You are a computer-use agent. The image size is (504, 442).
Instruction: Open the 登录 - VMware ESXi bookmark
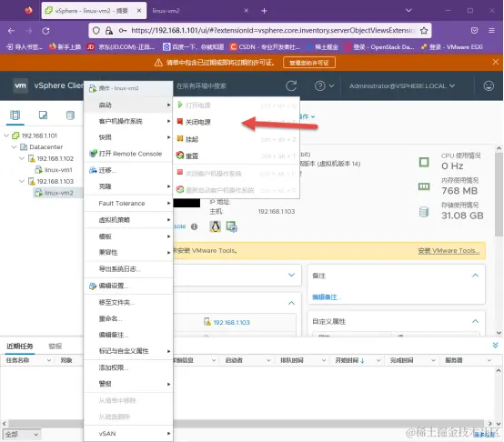[x=452, y=47]
